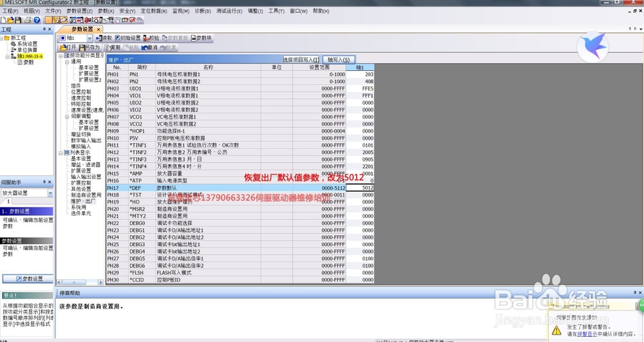Select 单位换算 item in project tree
Screen dimensions: 644x342
(x=24, y=50)
